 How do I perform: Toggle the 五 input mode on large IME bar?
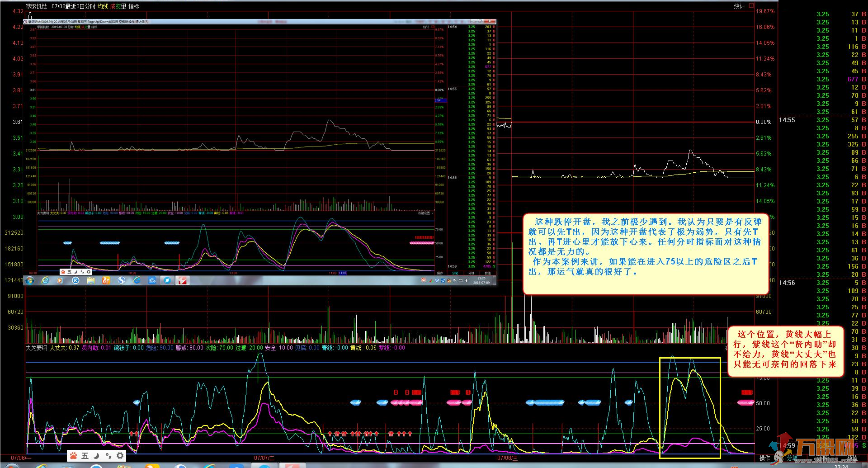point(85,456)
